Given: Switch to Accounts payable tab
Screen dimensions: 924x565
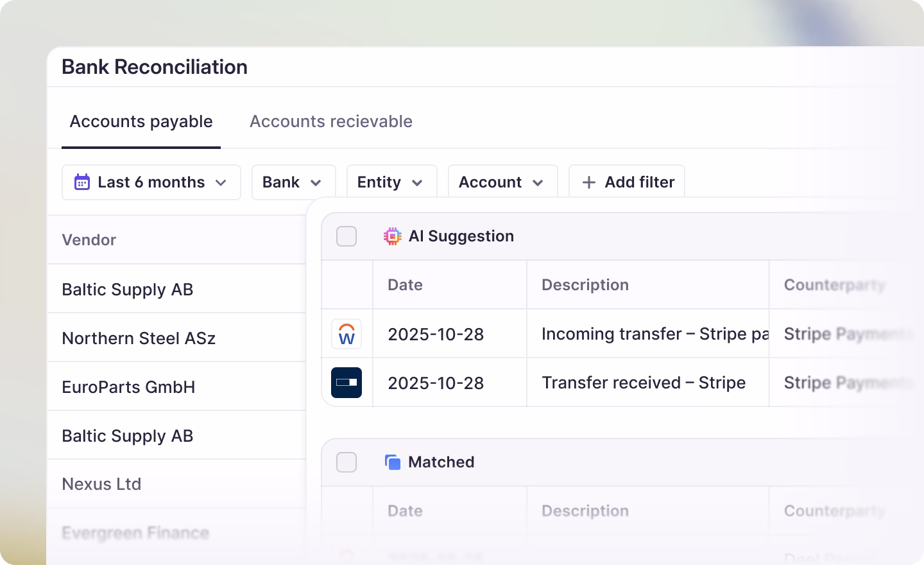Looking at the screenshot, I should tap(141, 121).
